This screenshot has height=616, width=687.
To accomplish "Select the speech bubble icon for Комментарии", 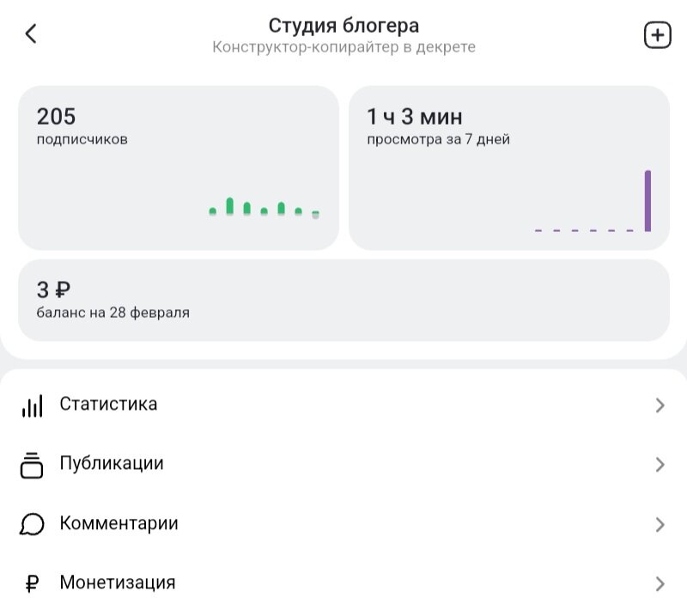I will [x=31, y=524].
